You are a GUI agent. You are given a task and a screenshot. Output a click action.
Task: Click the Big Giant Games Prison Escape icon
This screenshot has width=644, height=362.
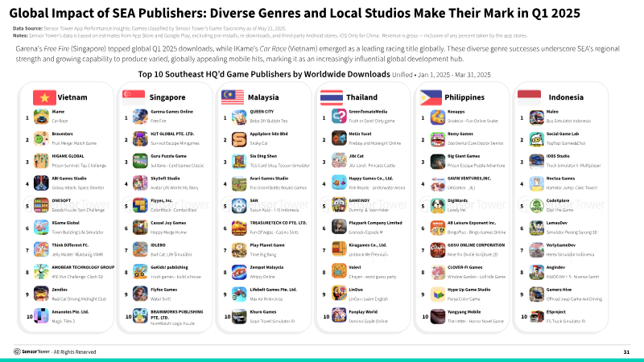point(437,162)
